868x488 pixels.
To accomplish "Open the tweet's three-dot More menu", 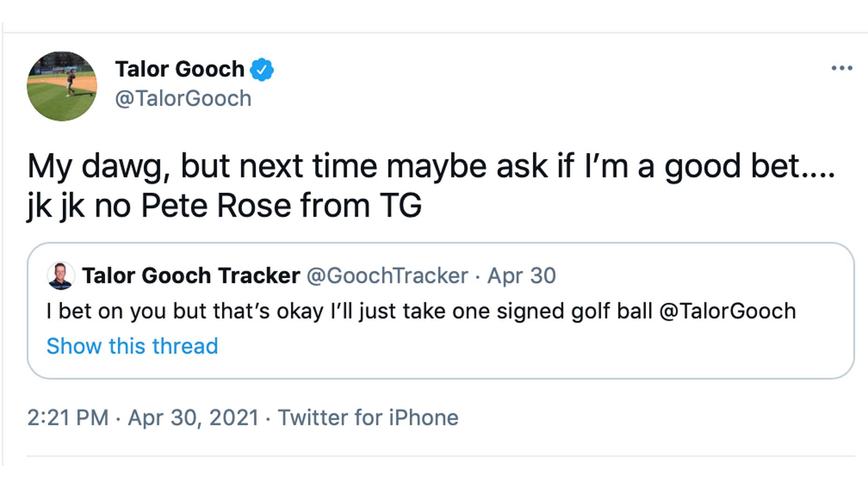I will [x=841, y=68].
